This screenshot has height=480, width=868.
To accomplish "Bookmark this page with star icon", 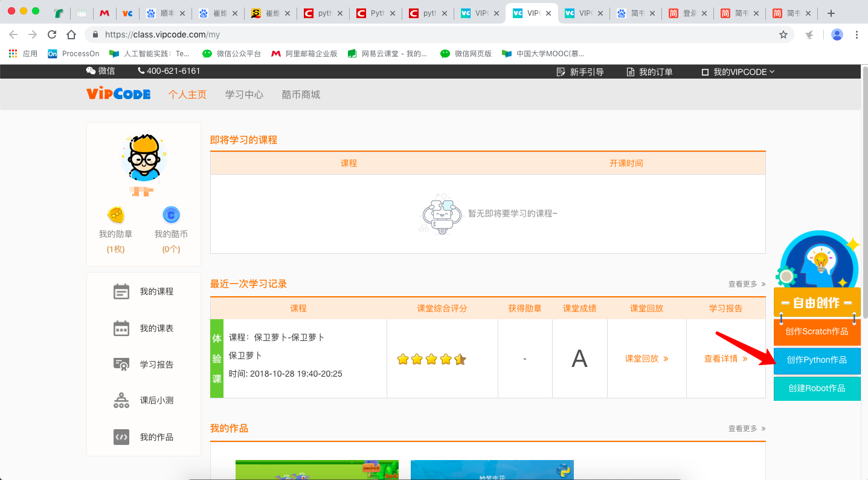I will point(783,34).
